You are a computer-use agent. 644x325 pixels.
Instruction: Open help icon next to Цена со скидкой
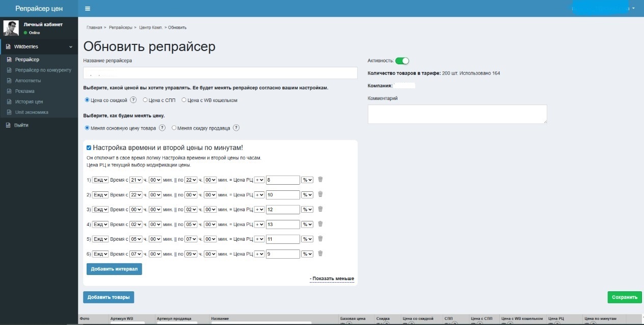click(133, 100)
